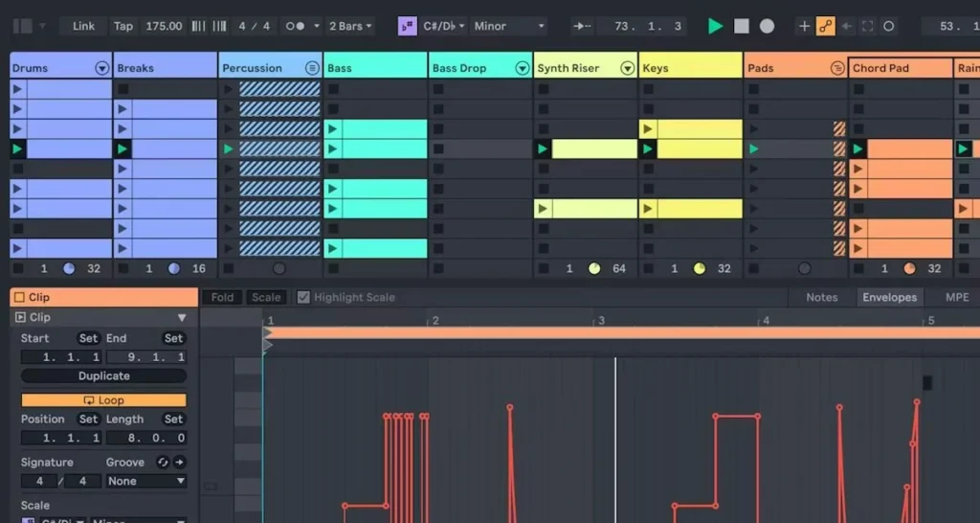
Task: Switch to the Notes tab
Action: click(x=822, y=297)
